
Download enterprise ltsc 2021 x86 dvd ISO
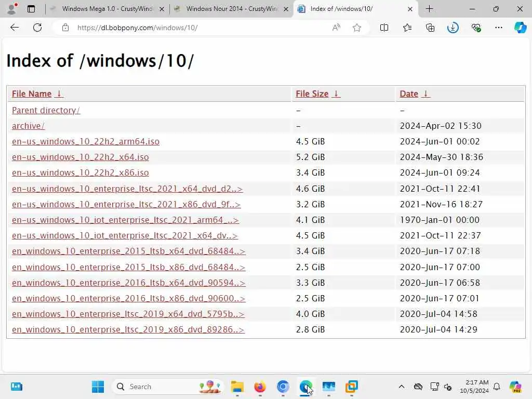pos(126,204)
